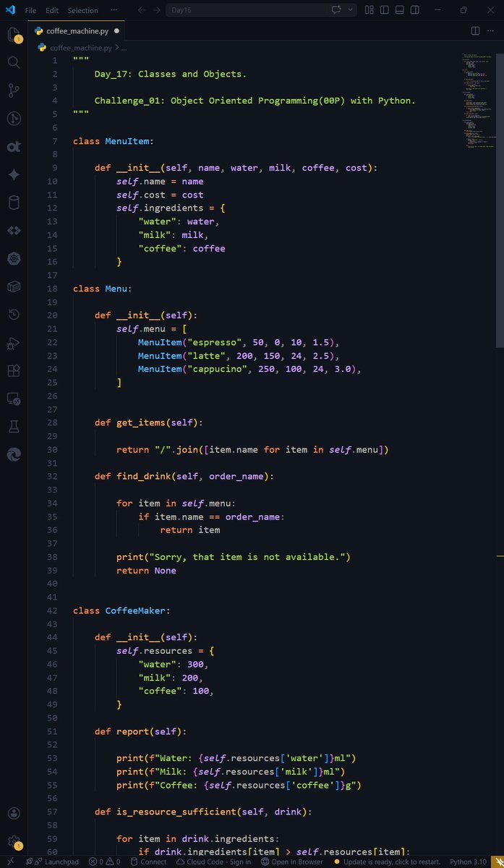Click 'Update is ready, click to restart'
The image size is (504, 868).
[x=387, y=861]
